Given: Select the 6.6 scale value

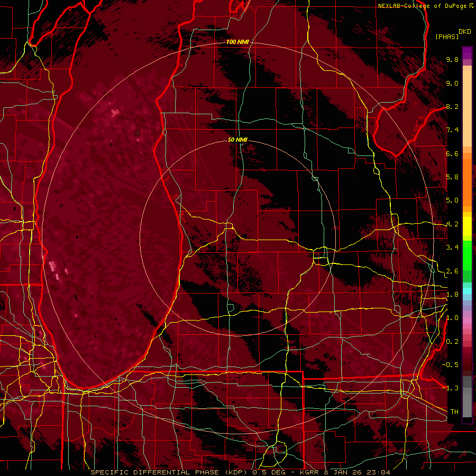Looking at the screenshot, I should click(x=452, y=153).
